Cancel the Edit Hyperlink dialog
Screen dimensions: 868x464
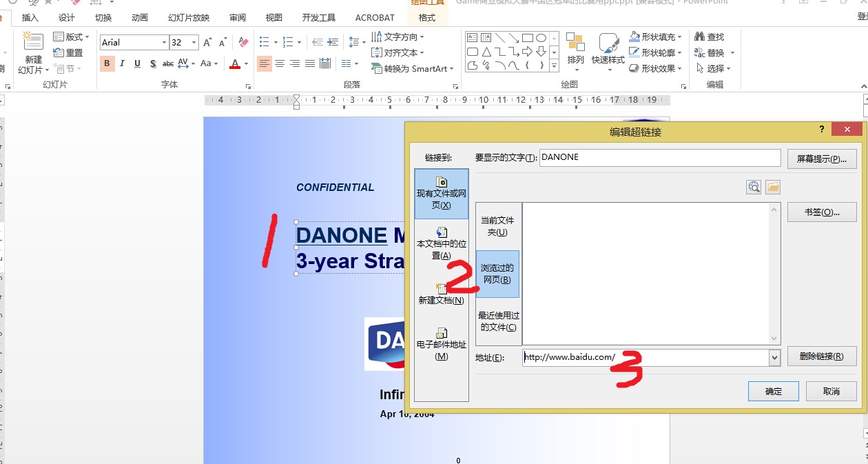pyautogui.click(x=831, y=391)
